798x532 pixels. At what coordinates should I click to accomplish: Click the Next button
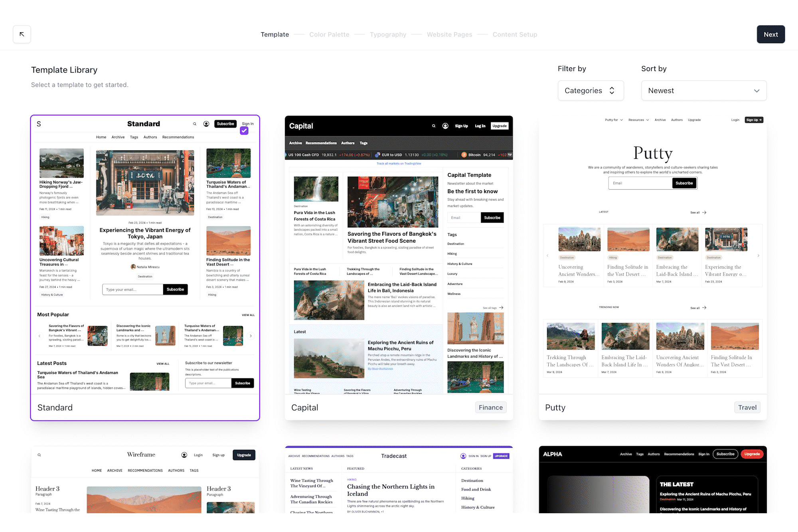coord(770,34)
